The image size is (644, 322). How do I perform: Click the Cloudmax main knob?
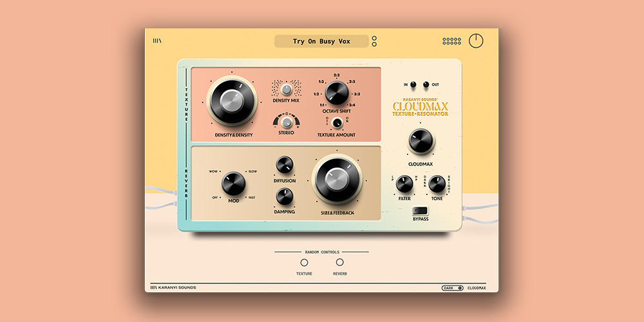click(419, 141)
